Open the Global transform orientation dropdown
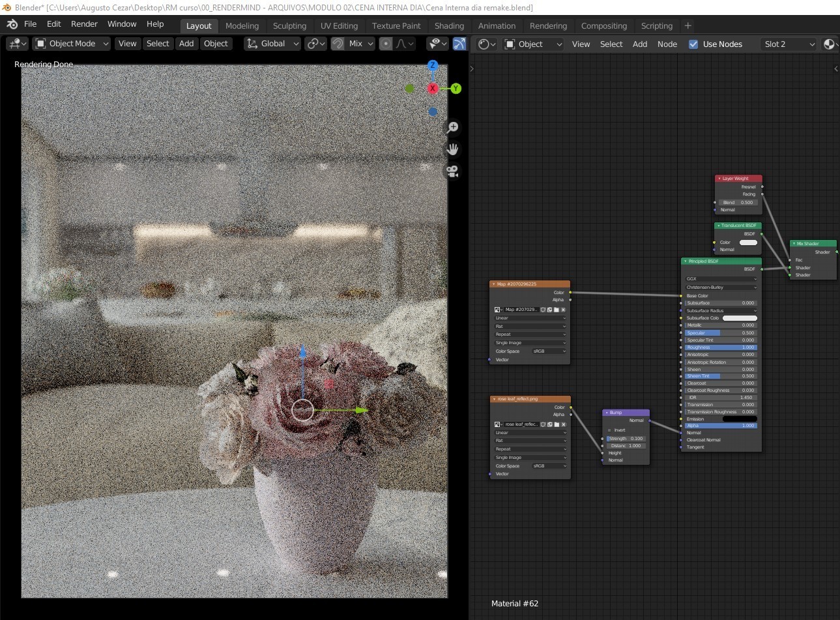 coord(272,44)
